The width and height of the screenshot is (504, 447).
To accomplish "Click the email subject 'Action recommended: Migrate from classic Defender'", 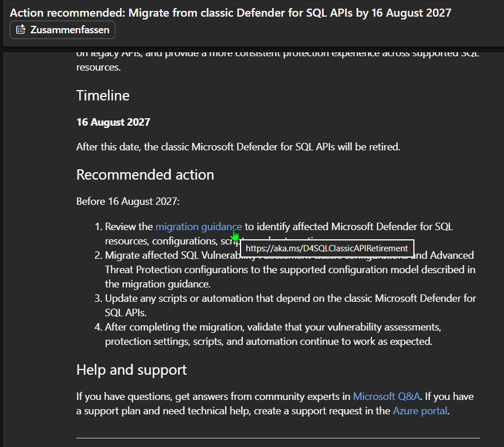I will [x=230, y=13].
